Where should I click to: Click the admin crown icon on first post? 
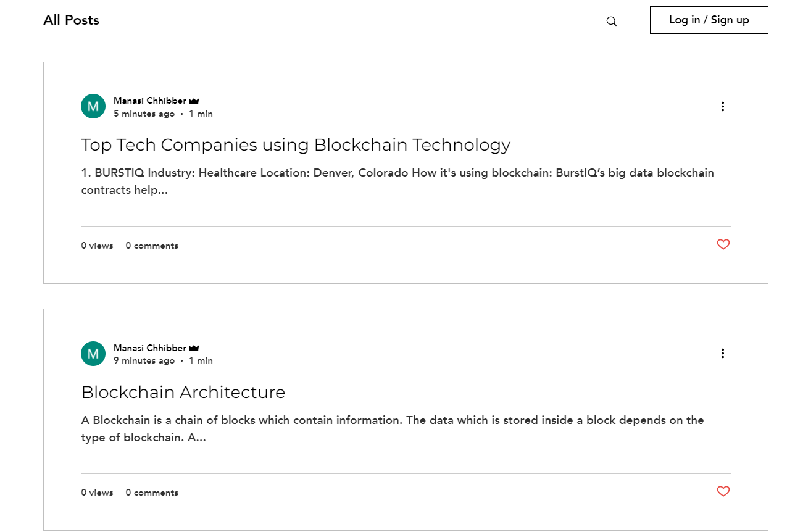[x=194, y=101]
